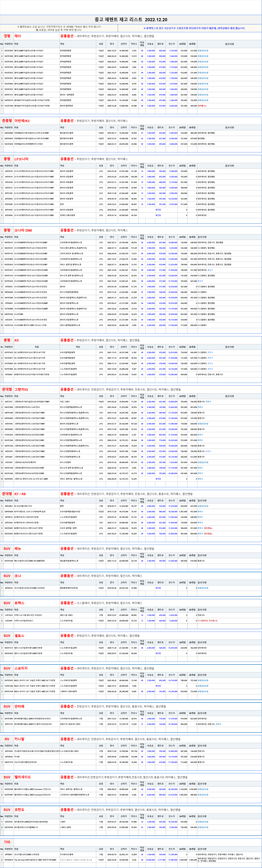Select the 'K5' section heading
Screen dimensions: 262x868
[17, 340]
